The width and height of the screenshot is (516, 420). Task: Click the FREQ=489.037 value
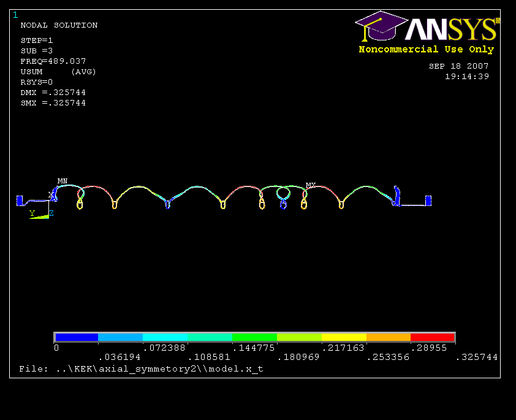click(x=53, y=61)
